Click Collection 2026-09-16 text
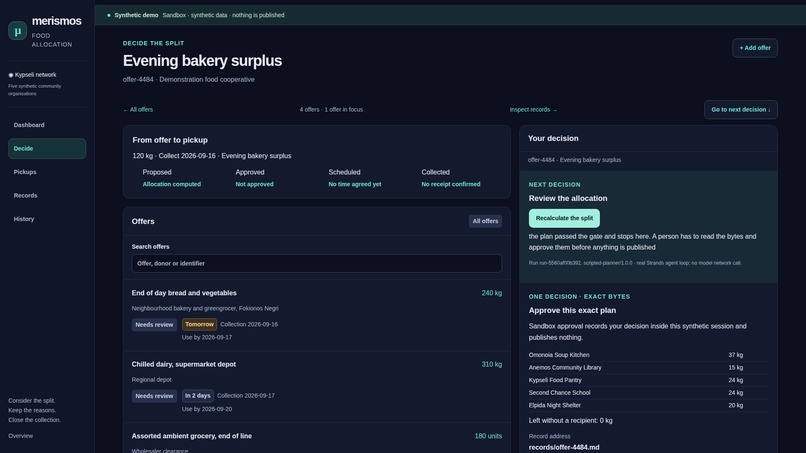This screenshot has height=453, width=806. [249, 324]
